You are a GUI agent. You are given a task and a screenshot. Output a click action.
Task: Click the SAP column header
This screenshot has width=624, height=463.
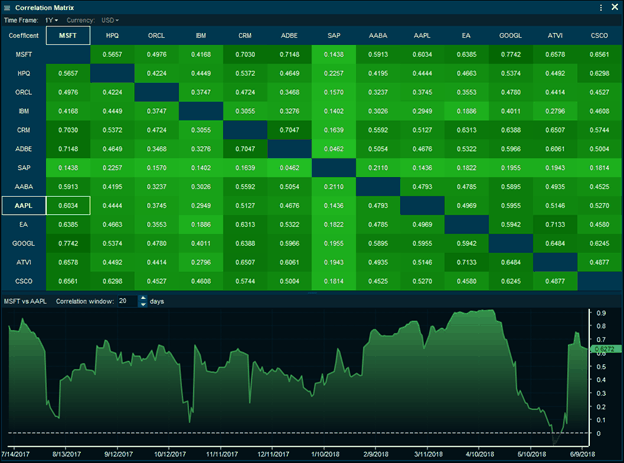[x=334, y=35]
